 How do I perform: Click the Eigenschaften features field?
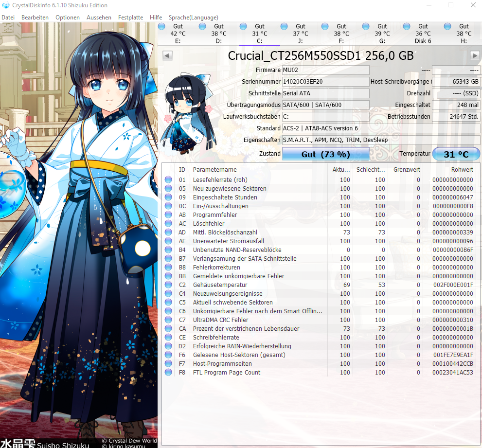tap(381, 140)
